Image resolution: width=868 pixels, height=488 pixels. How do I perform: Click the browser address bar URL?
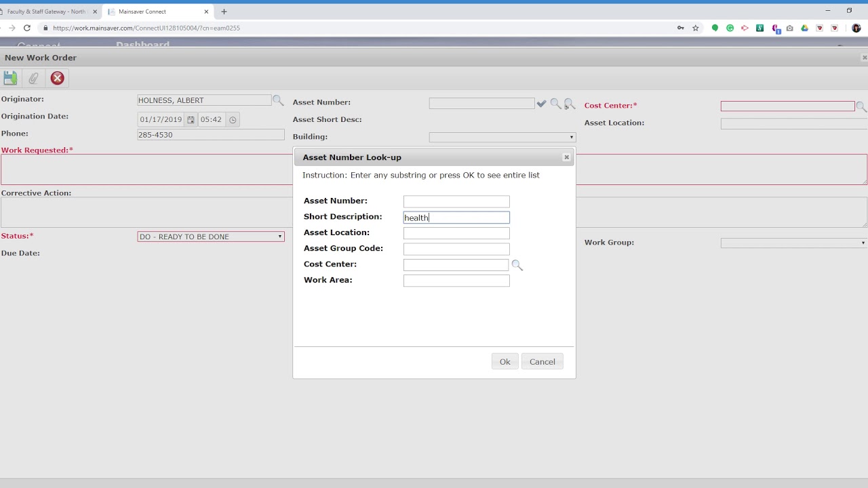pos(146,28)
